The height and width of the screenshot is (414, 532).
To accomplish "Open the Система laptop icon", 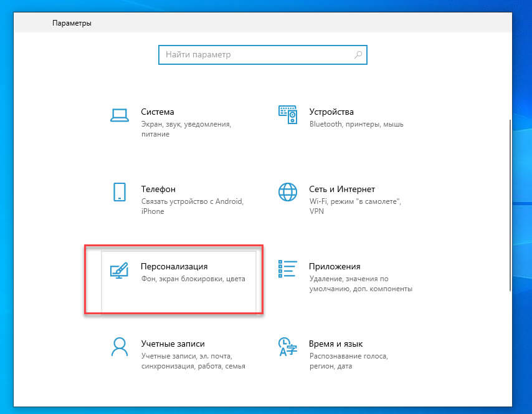I will tap(120, 115).
